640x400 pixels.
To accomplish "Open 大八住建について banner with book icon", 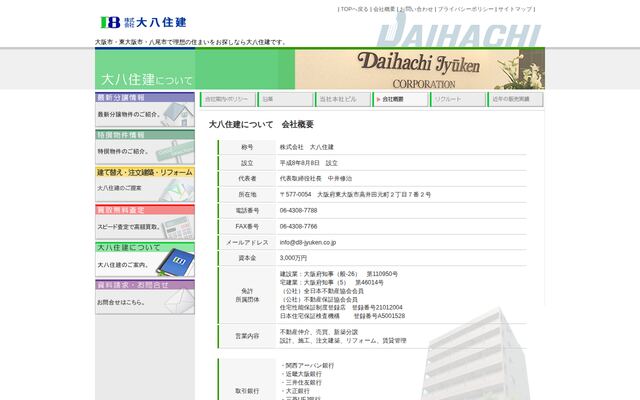I will pos(145,260).
